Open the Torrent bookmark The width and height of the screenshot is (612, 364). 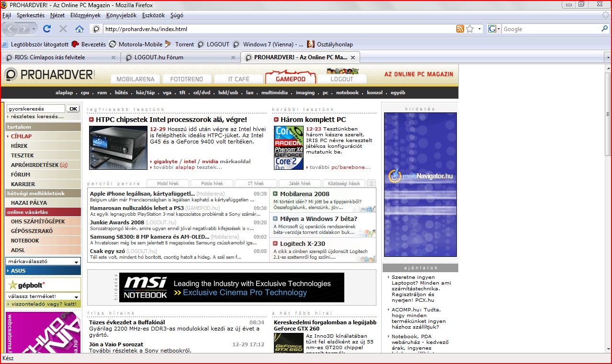click(180, 44)
